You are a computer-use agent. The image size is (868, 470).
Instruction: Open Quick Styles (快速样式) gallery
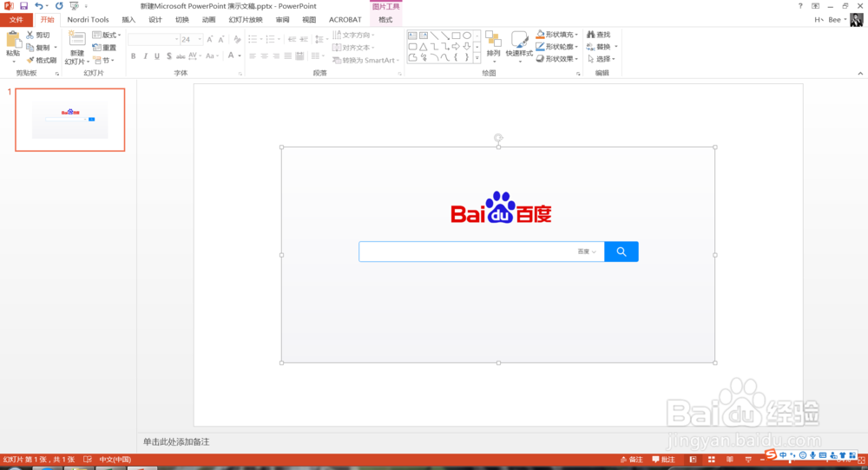(519, 45)
